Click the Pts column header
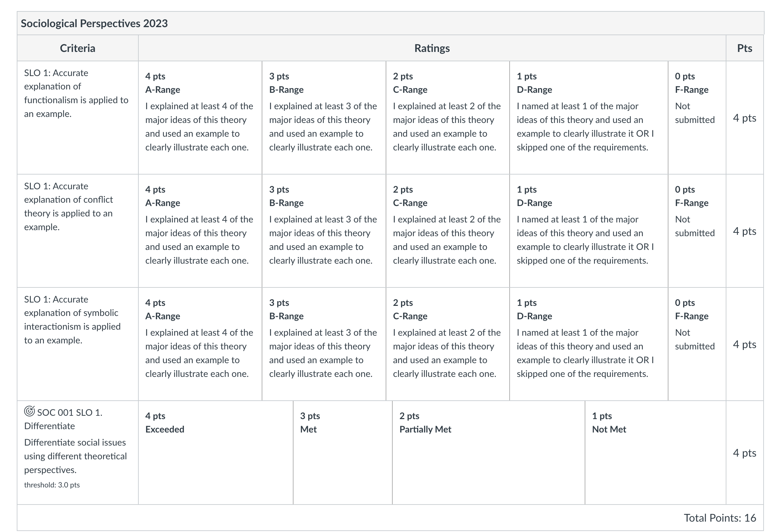Screen dimensions: 778x532 tap(745, 48)
